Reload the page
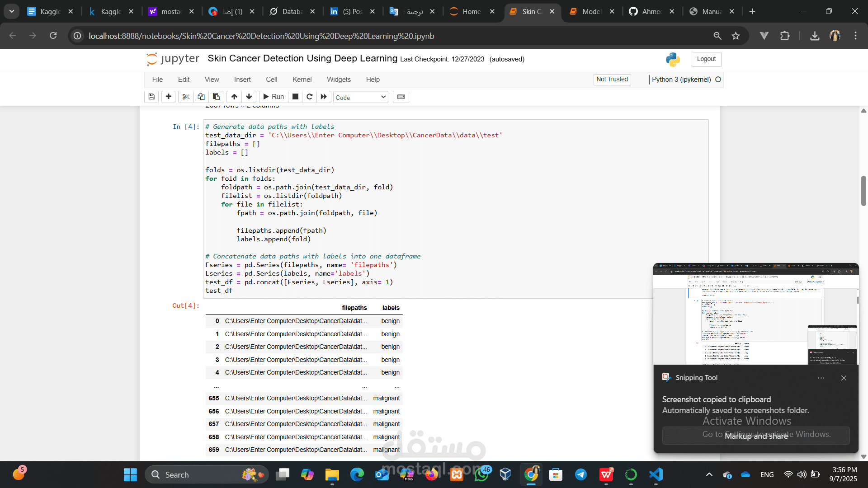Image resolution: width=868 pixels, height=488 pixels. pos(53,36)
